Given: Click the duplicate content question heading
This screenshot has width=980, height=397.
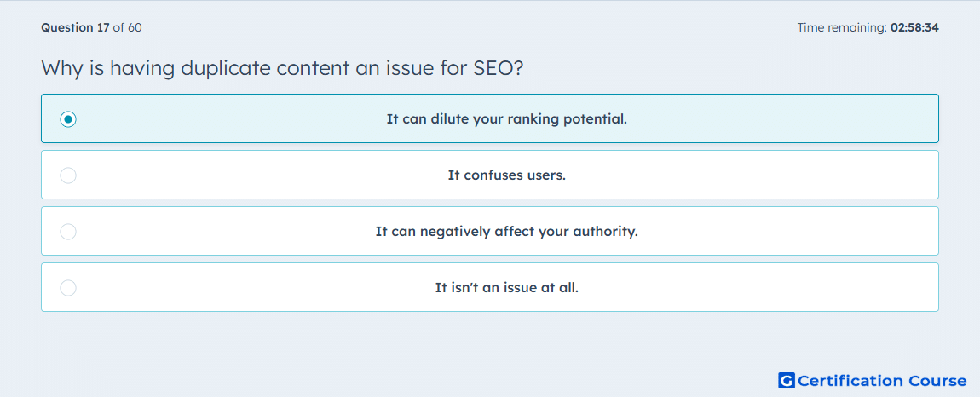Looking at the screenshot, I should pos(282,67).
